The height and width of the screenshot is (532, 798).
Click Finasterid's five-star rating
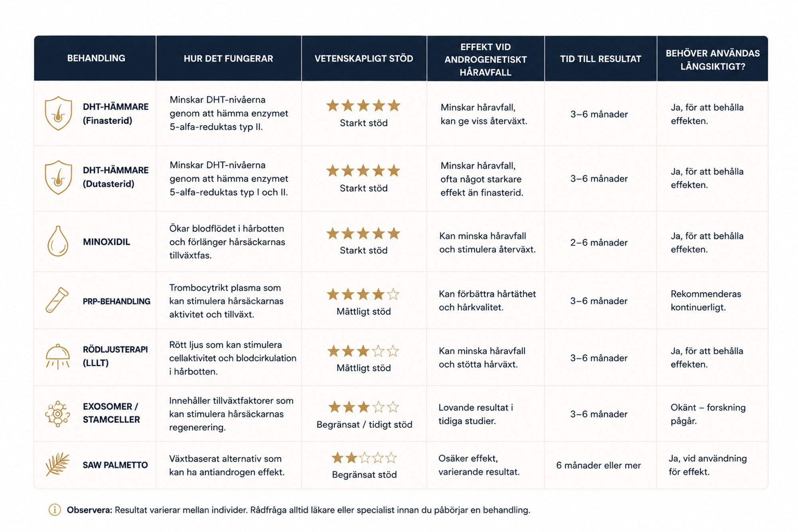point(363,106)
